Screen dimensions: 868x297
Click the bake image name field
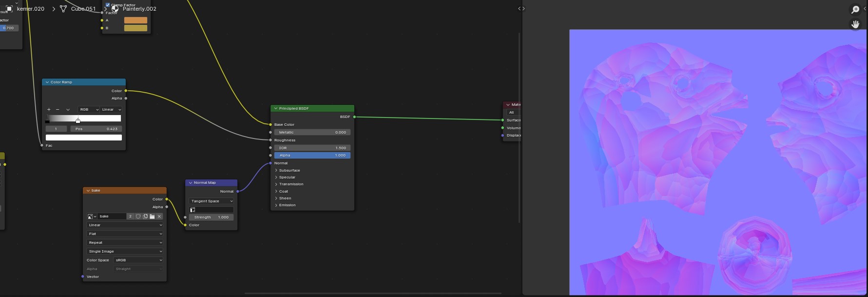112,217
